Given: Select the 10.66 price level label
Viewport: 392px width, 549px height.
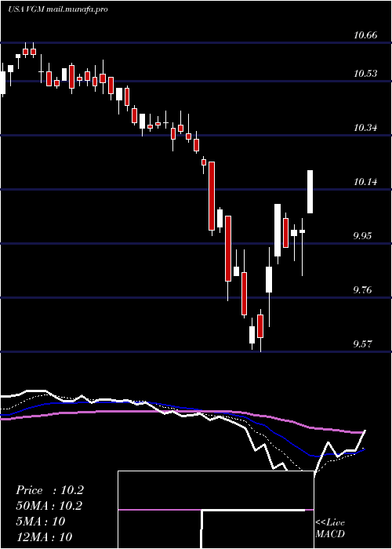Looking at the screenshot, I should click(x=365, y=35).
